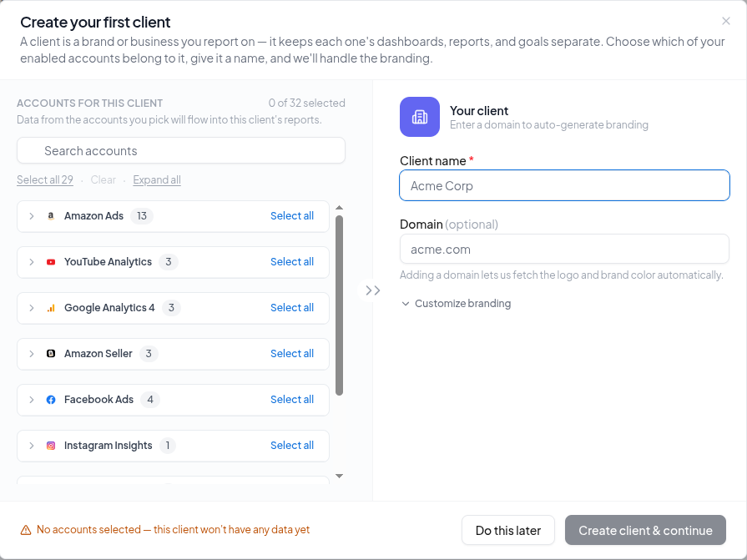Viewport: 747px width, 560px height.
Task: Close the Create your first client dialog
Action: pos(725,21)
